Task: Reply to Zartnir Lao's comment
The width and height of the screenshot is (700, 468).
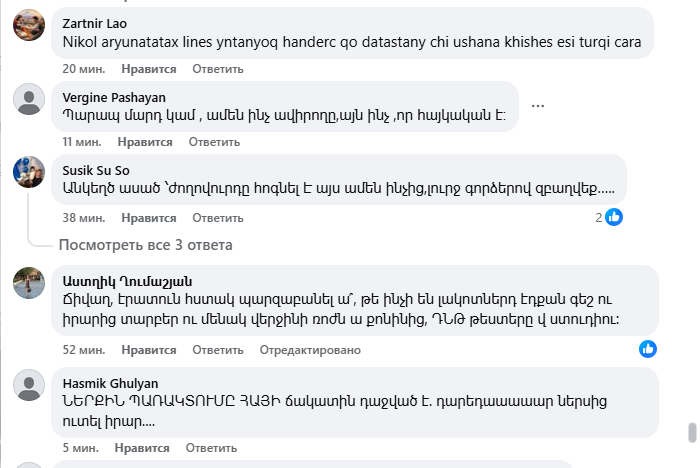Action: point(218,69)
